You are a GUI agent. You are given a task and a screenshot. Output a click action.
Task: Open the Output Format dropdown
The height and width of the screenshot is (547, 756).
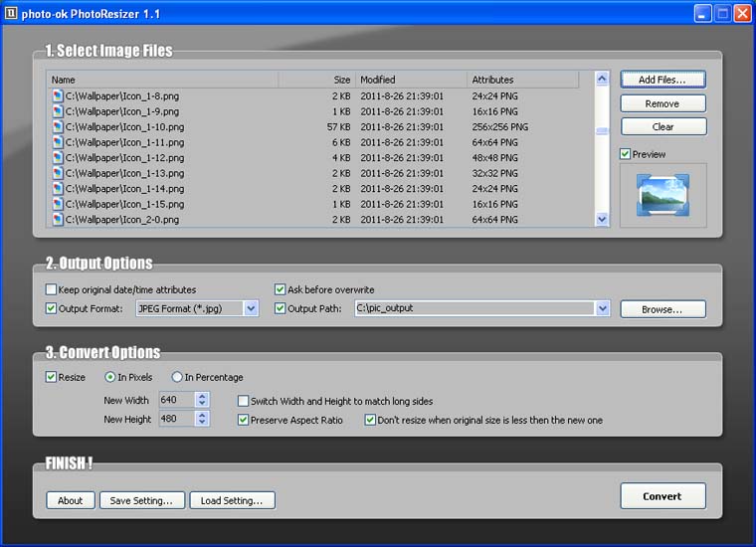251,308
